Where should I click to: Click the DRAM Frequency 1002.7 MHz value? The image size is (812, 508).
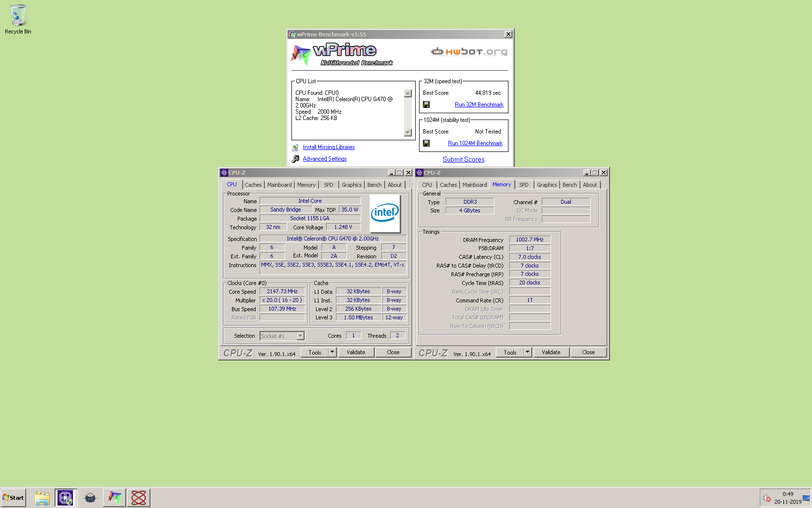point(530,239)
